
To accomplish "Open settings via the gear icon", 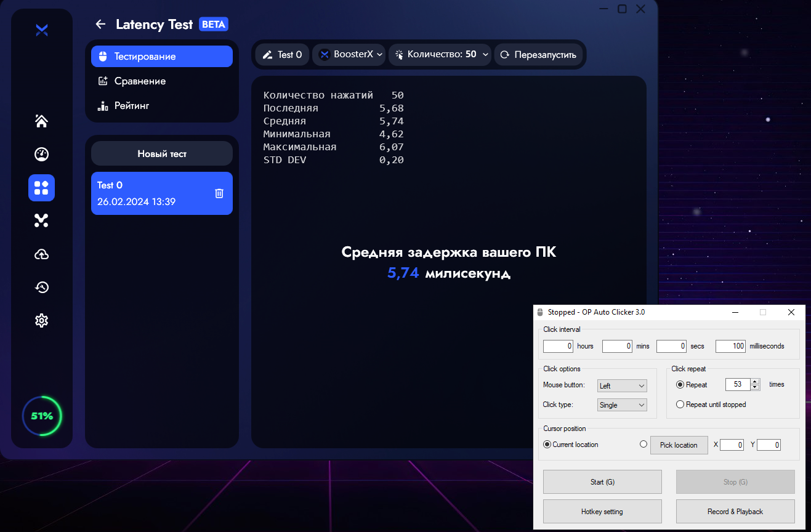I will click(x=41, y=320).
